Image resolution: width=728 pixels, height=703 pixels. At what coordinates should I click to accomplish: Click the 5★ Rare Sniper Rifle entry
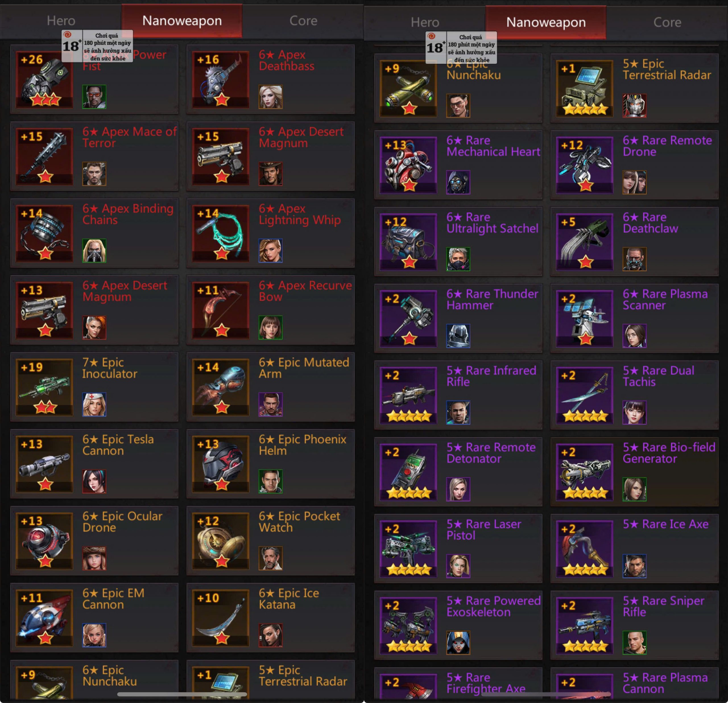coord(634,626)
